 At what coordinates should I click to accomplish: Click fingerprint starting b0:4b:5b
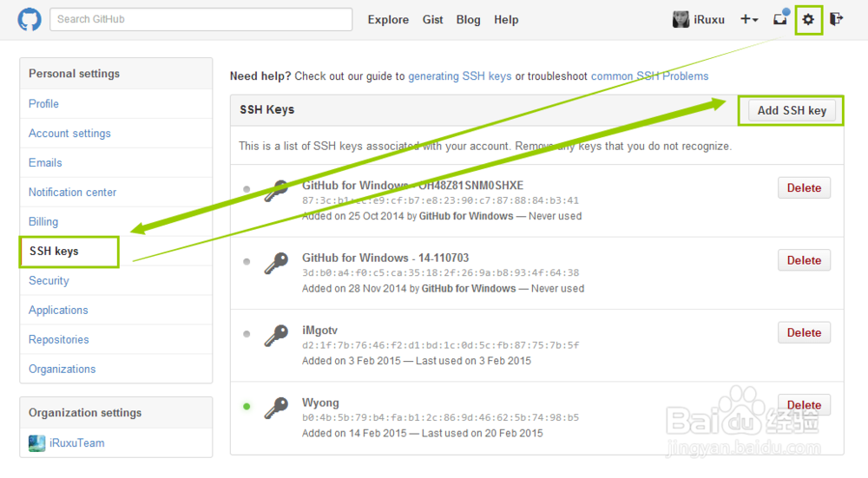pyautogui.click(x=441, y=417)
